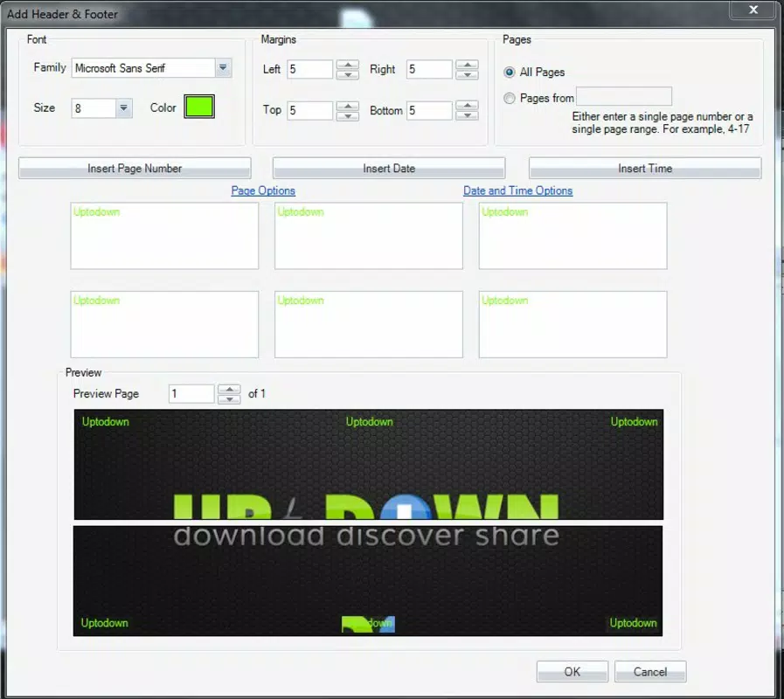Decrease the Bottom margin with down arrow
Image resolution: width=784 pixels, height=699 pixels.
pyautogui.click(x=467, y=116)
